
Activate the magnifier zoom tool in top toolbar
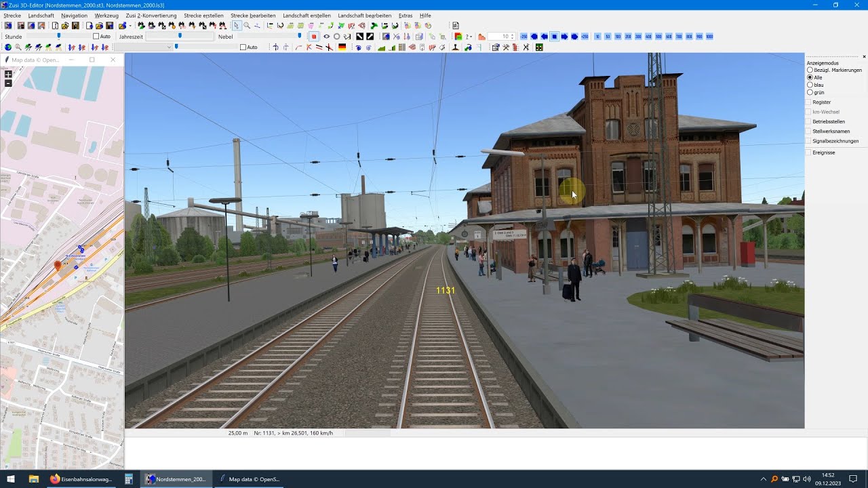247,26
